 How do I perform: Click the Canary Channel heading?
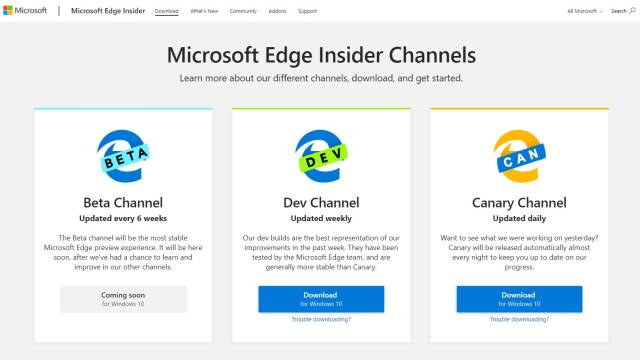click(519, 202)
